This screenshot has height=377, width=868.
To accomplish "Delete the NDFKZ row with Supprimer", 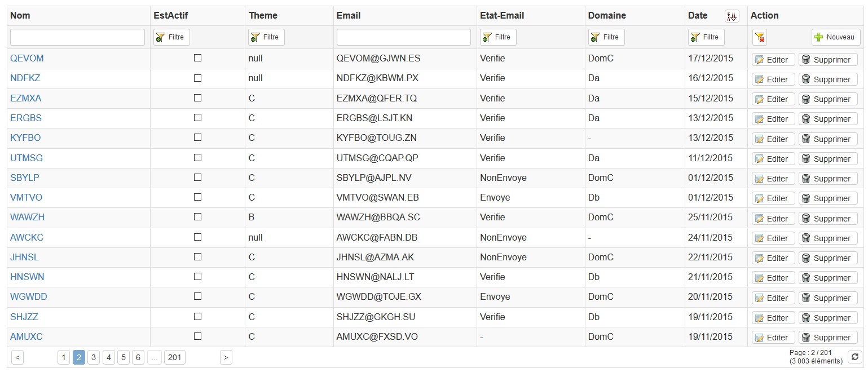I will [827, 79].
